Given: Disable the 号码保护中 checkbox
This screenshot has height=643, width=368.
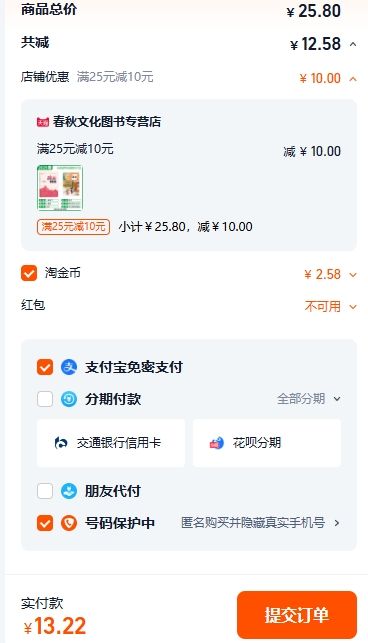Looking at the screenshot, I should pyautogui.click(x=45, y=523).
